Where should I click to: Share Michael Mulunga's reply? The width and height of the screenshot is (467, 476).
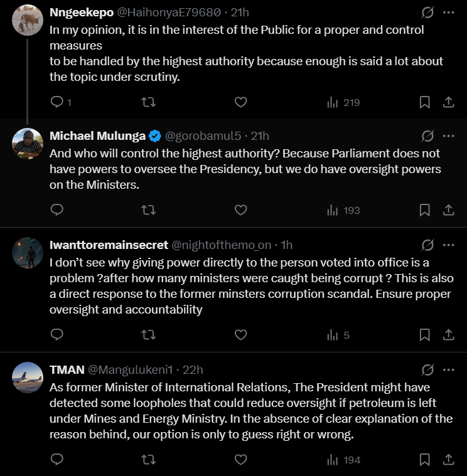coord(448,210)
